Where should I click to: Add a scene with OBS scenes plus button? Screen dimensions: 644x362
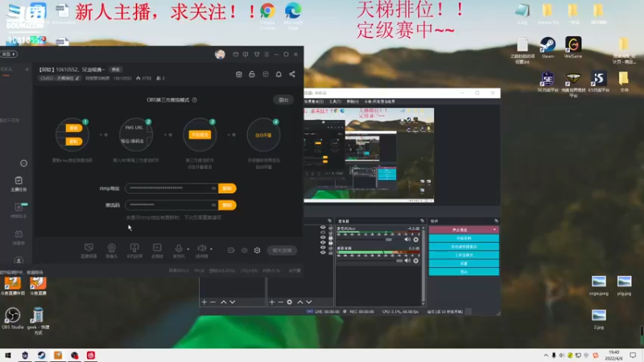pos(204,302)
